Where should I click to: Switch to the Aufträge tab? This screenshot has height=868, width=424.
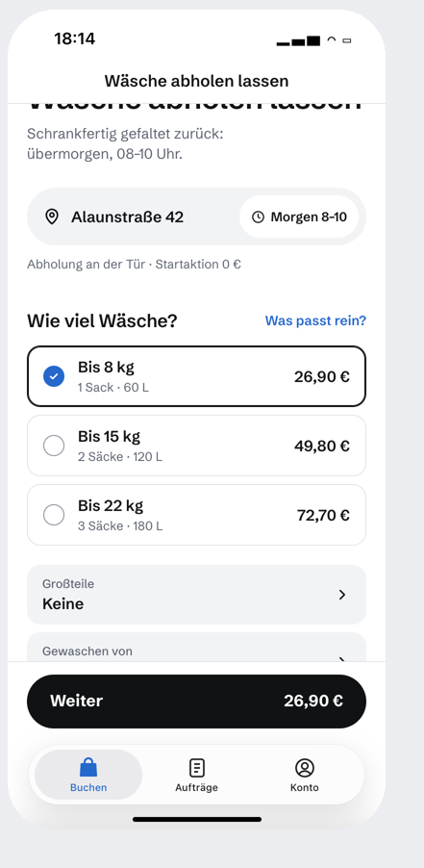[196, 775]
